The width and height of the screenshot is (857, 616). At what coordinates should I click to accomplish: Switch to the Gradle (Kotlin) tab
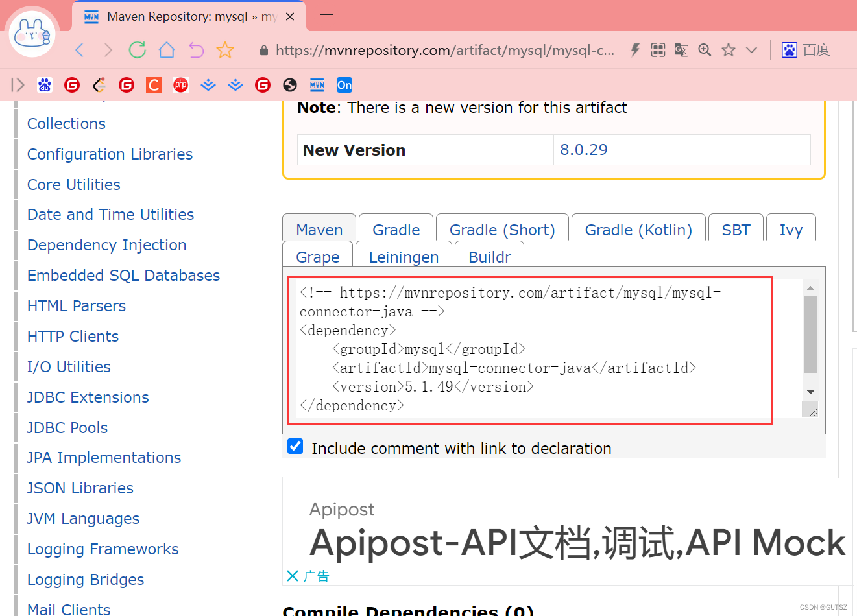(x=638, y=230)
